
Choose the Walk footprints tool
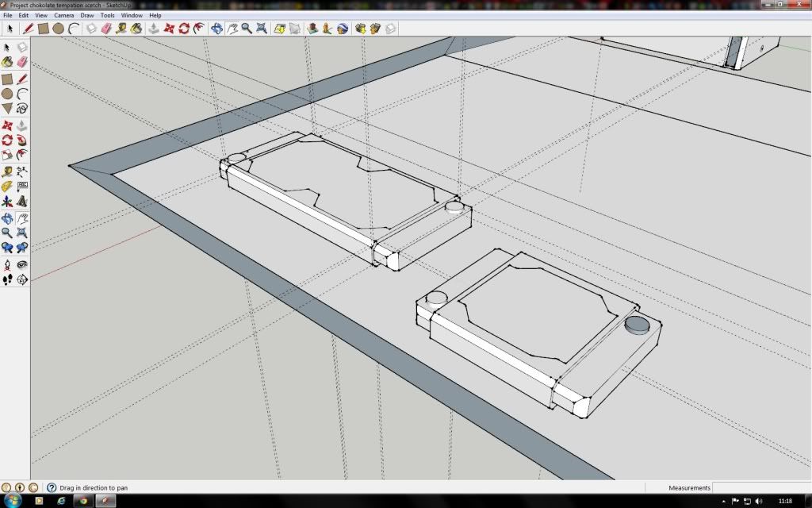(x=7, y=280)
